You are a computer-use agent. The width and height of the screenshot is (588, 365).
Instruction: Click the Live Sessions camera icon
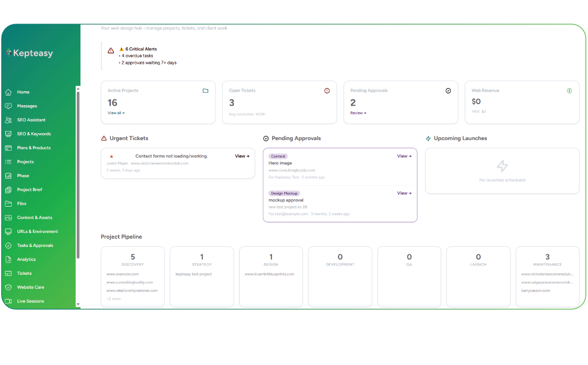pyautogui.click(x=8, y=301)
